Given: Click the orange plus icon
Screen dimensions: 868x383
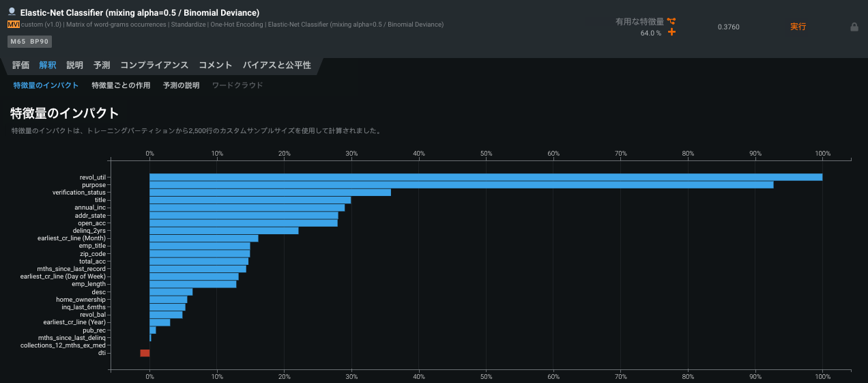Looking at the screenshot, I should (671, 32).
